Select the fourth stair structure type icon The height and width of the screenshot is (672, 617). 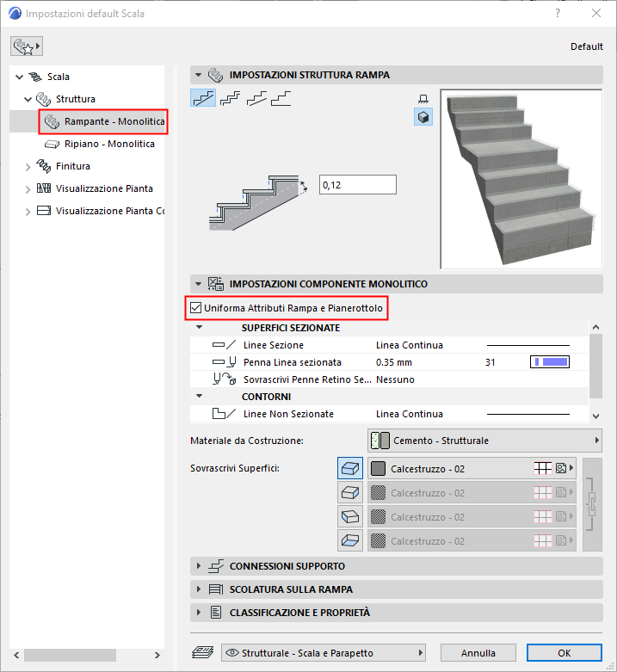281,98
